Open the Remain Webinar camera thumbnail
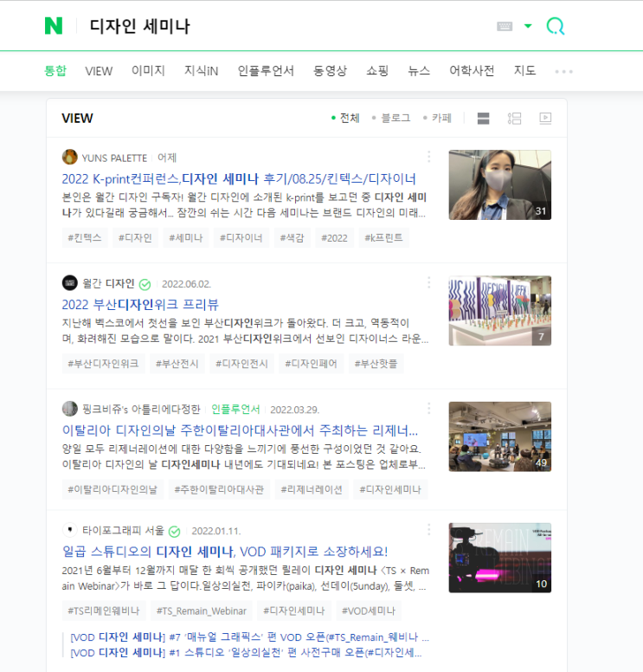 pyautogui.click(x=500, y=558)
